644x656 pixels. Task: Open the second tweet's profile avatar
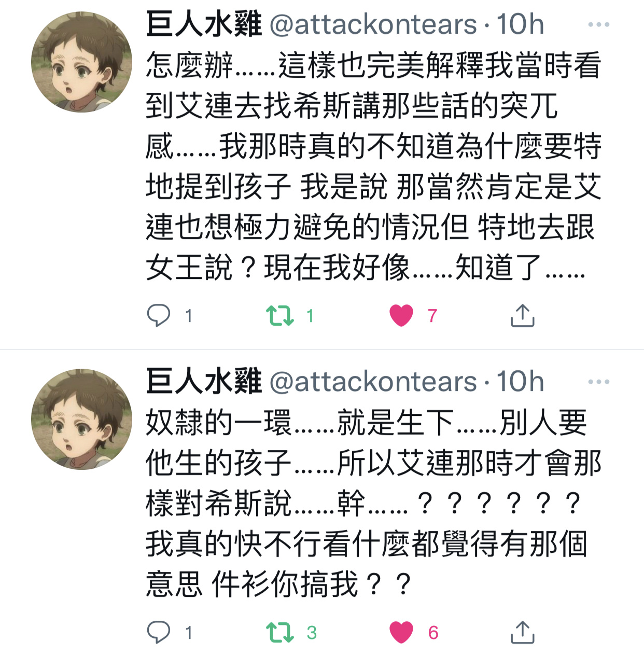click(x=82, y=419)
